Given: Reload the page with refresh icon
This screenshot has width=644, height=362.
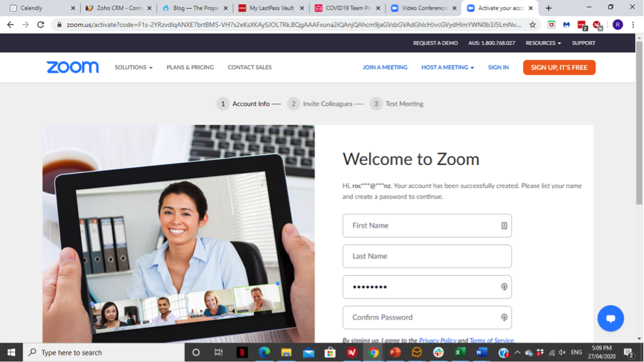Looking at the screenshot, I should pos(40,25).
